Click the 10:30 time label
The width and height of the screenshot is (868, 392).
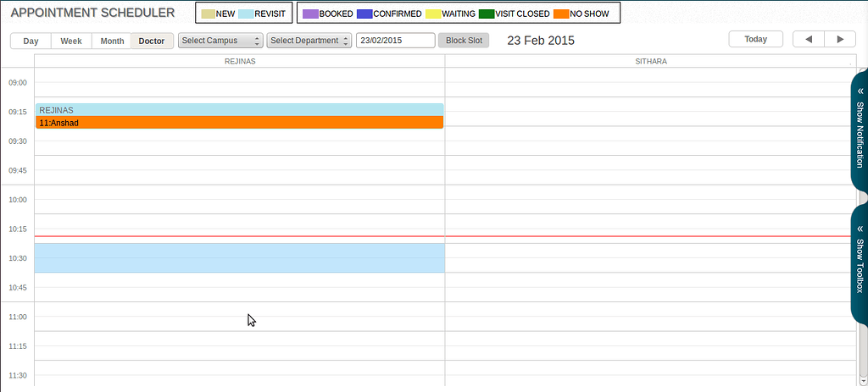pyautogui.click(x=18, y=258)
